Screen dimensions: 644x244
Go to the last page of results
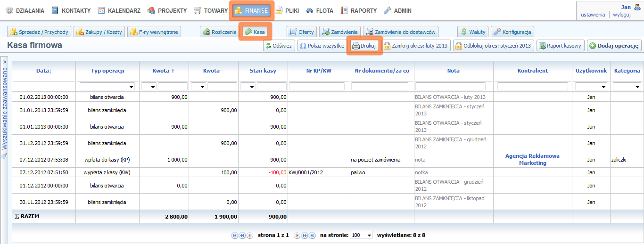[x=312, y=235]
